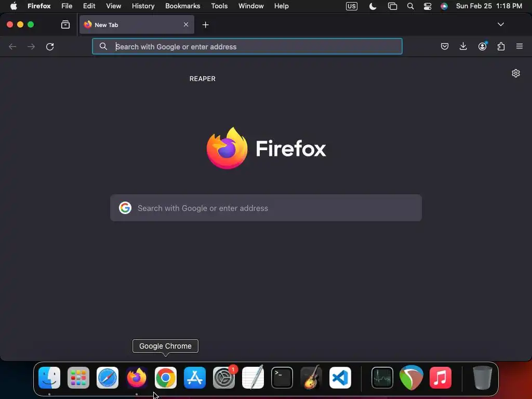Viewport: 532px width, 399px height.
Task: Open the REAPER shortcut
Action: tap(202, 79)
